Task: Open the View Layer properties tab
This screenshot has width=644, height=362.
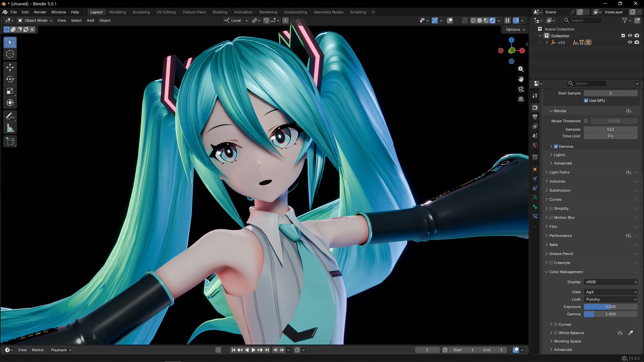Action: [x=535, y=127]
